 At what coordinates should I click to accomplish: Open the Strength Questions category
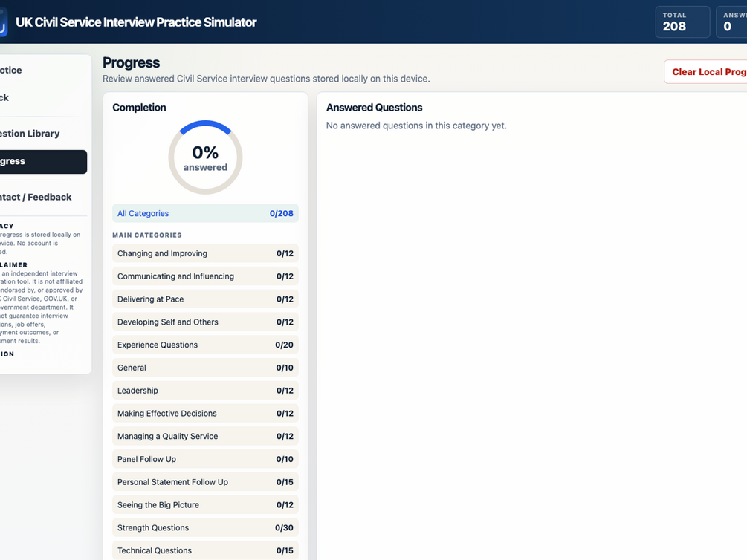(205, 527)
